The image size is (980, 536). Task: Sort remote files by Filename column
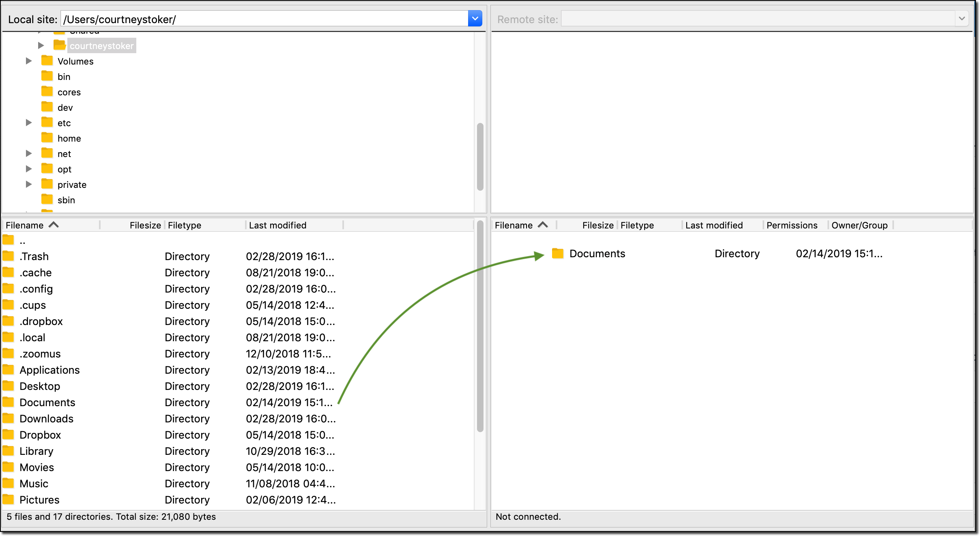pyautogui.click(x=524, y=225)
